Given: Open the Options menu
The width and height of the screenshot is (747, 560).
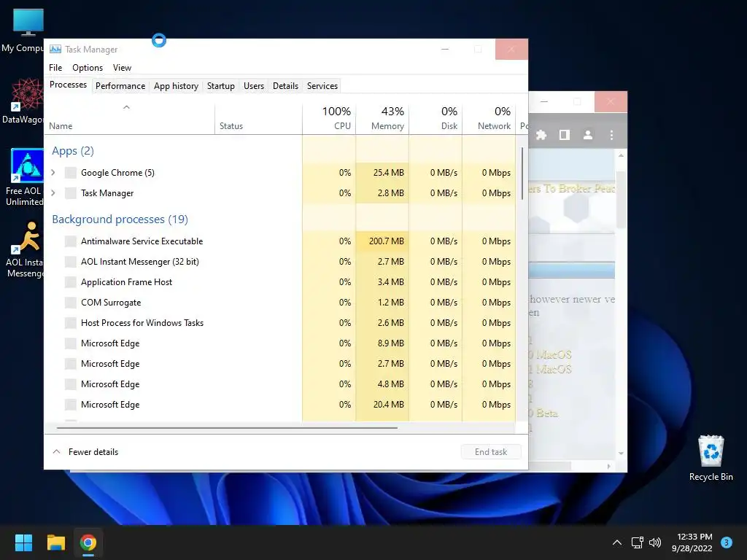Looking at the screenshot, I should [88, 68].
